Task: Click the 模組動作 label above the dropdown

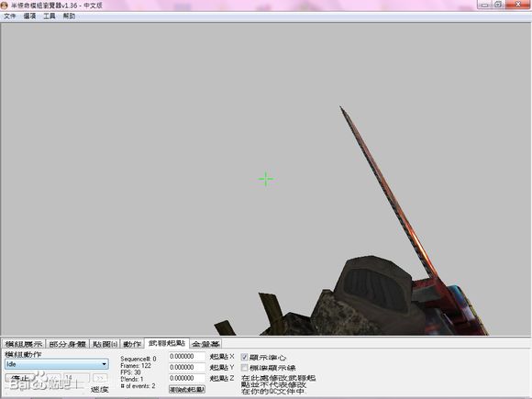Action: [23, 354]
